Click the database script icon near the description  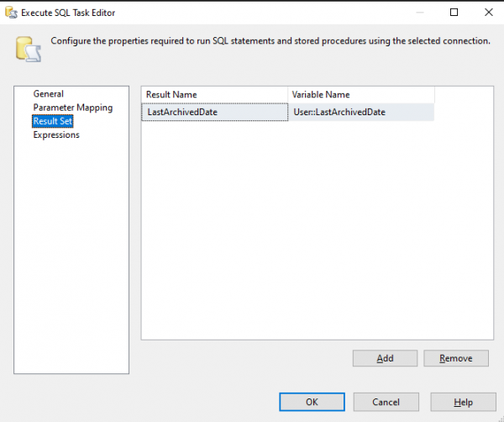point(29,50)
